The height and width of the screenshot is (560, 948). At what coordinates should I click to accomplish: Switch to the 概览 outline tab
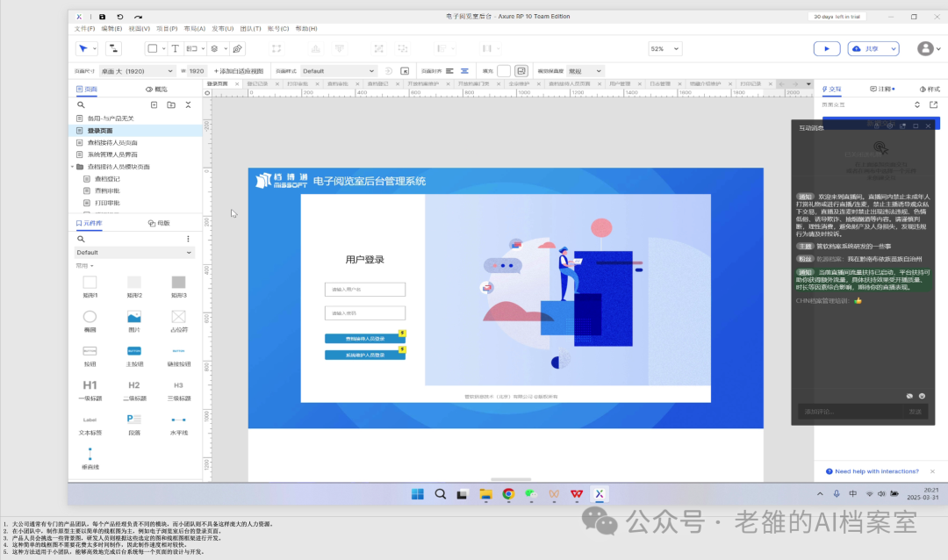tap(156, 89)
